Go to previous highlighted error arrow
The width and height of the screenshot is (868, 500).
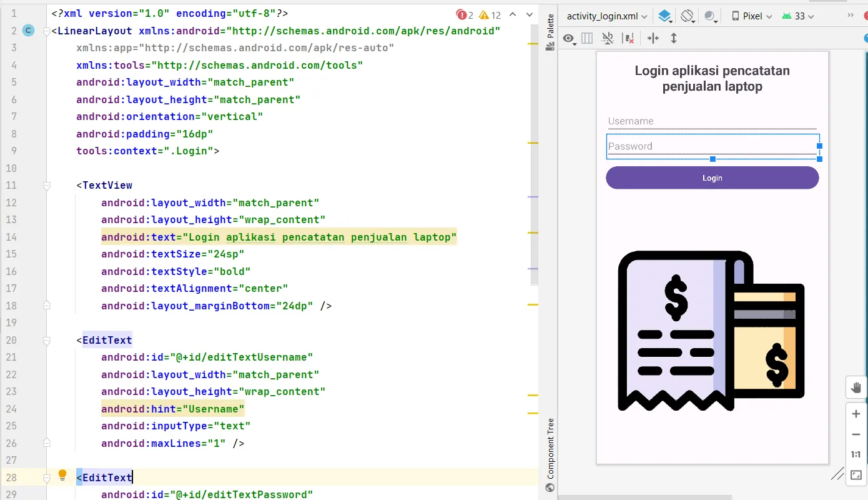(513, 14)
